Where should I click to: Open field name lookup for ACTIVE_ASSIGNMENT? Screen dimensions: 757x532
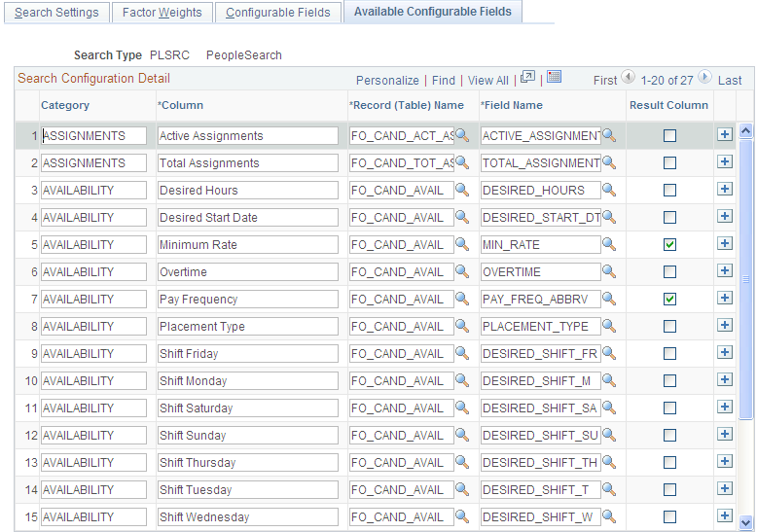[x=609, y=135]
